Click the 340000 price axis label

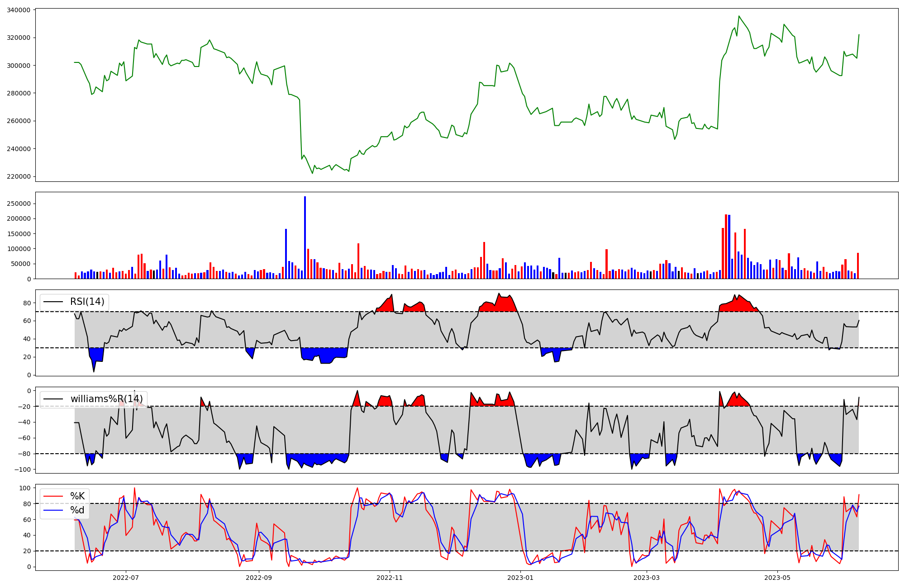coord(19,10)
